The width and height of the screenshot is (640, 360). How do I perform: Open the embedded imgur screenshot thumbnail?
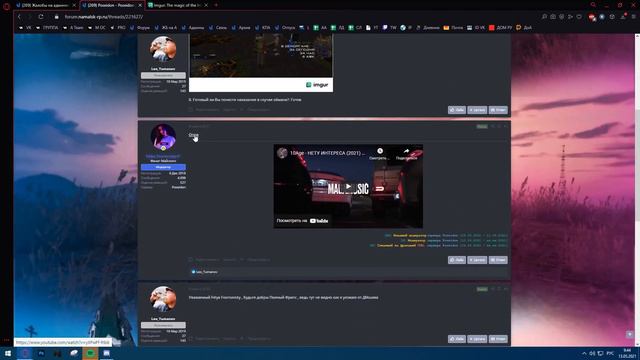coord(261,56)
